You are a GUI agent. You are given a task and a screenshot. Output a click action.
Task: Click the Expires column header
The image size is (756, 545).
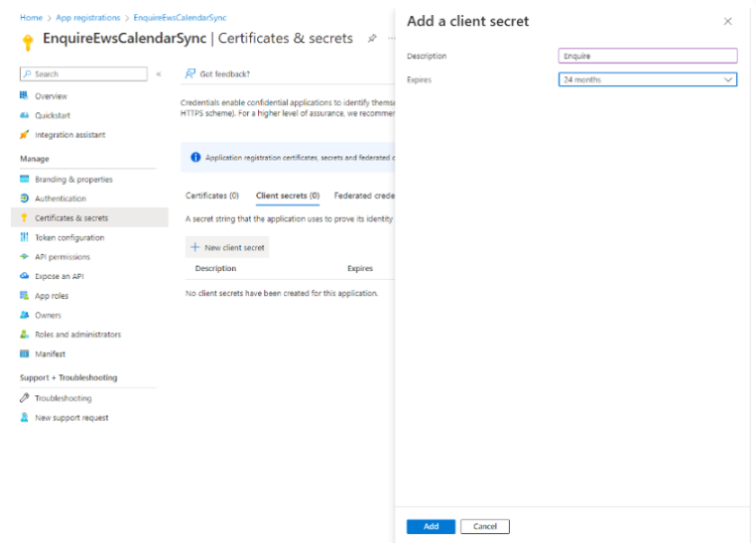[360, 268]
